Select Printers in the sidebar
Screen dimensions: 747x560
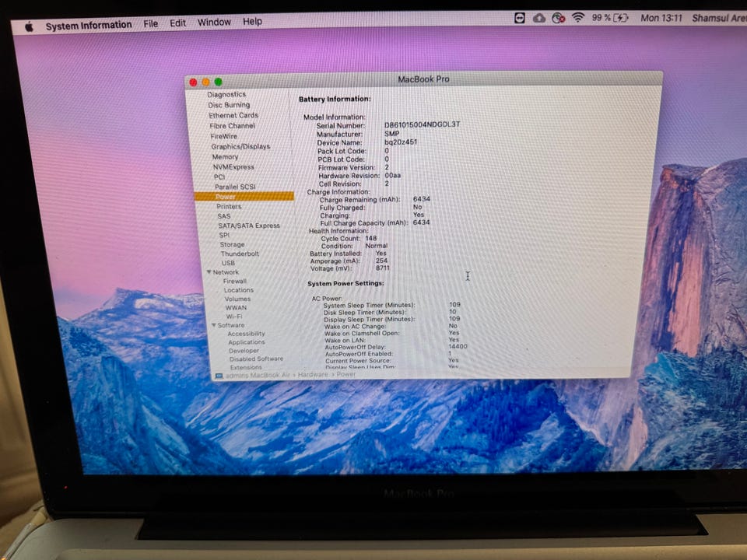[229, 206]
